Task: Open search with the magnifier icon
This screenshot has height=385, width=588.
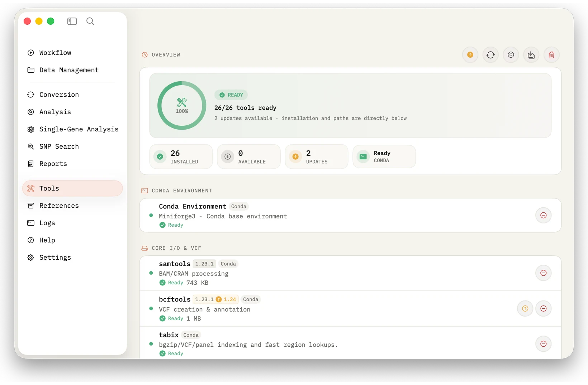Action: [90, 21]
